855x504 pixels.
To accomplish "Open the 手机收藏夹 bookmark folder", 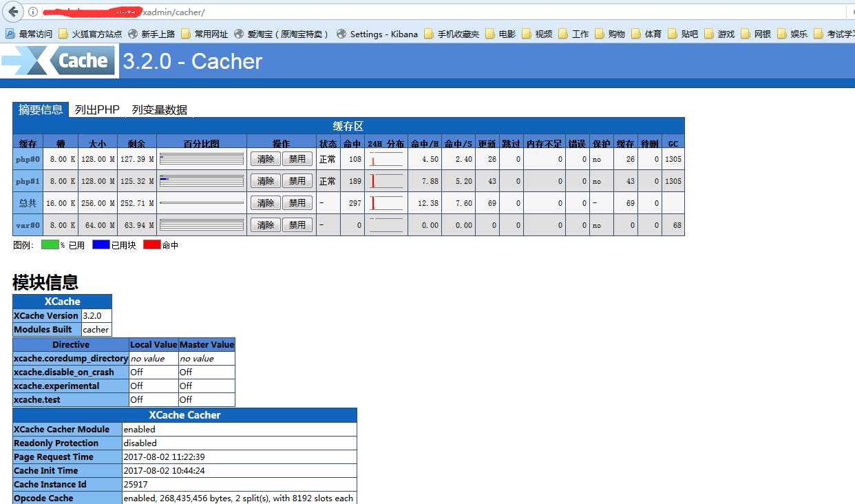I will pos(452,34).
